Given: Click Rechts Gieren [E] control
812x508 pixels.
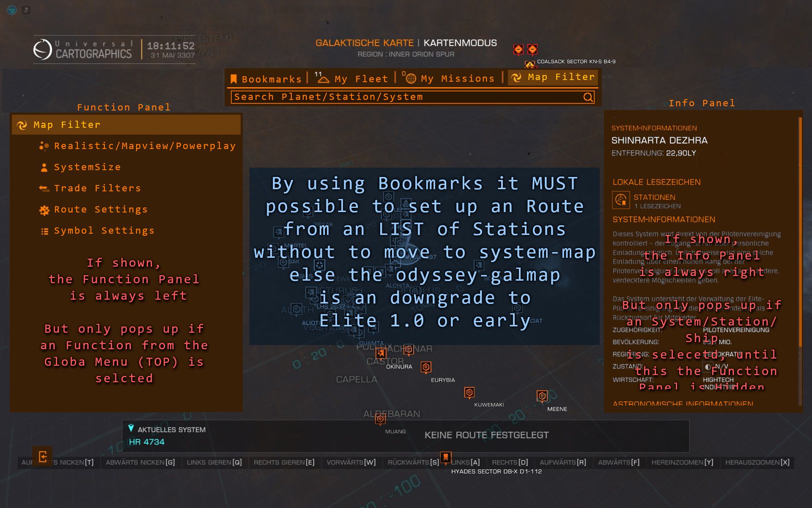Looking at the screenshot, I should [x=284, y=462].
